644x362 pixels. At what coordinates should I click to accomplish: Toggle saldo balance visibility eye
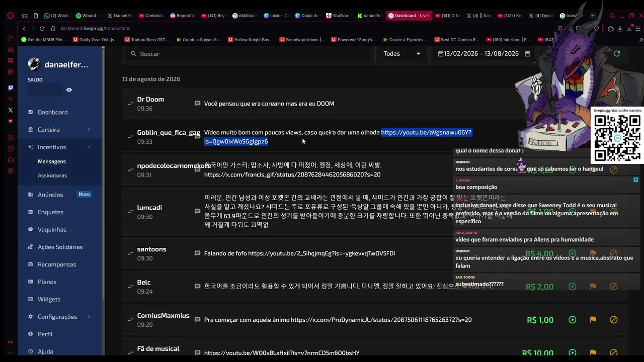pos(69,90)
